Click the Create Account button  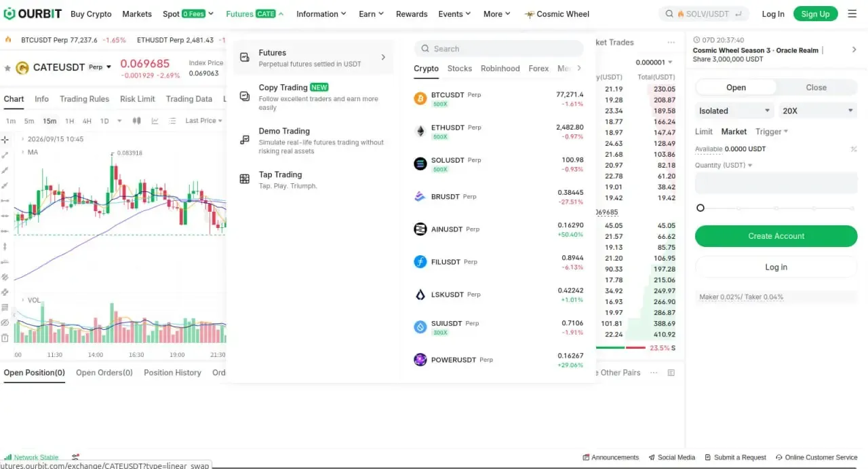(776, 236)
